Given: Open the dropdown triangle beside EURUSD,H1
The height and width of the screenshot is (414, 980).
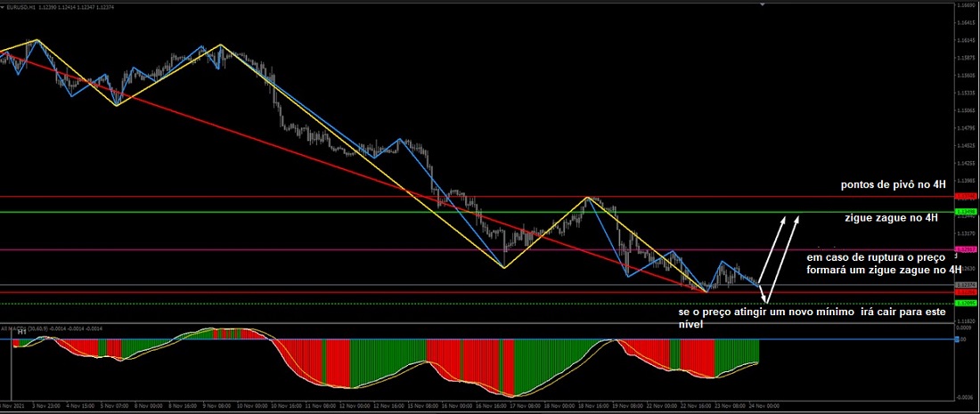Looking at the screenshot, I should click(4, 7).
